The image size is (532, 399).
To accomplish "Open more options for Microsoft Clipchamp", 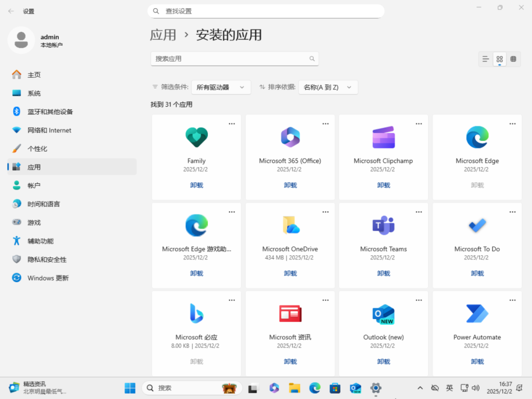I will [419, 124].
